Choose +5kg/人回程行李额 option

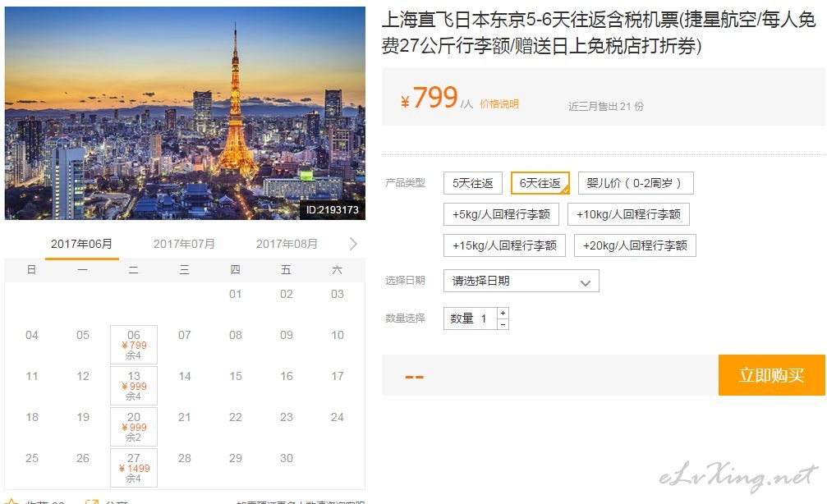[x=501, y=214]
